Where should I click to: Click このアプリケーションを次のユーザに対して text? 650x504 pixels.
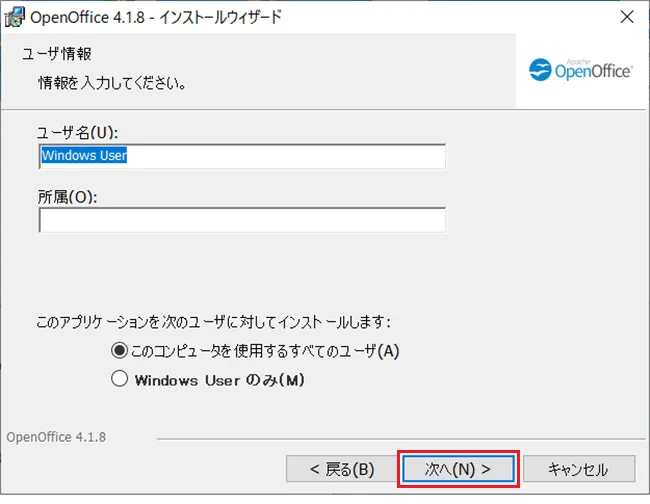(213, 322)
